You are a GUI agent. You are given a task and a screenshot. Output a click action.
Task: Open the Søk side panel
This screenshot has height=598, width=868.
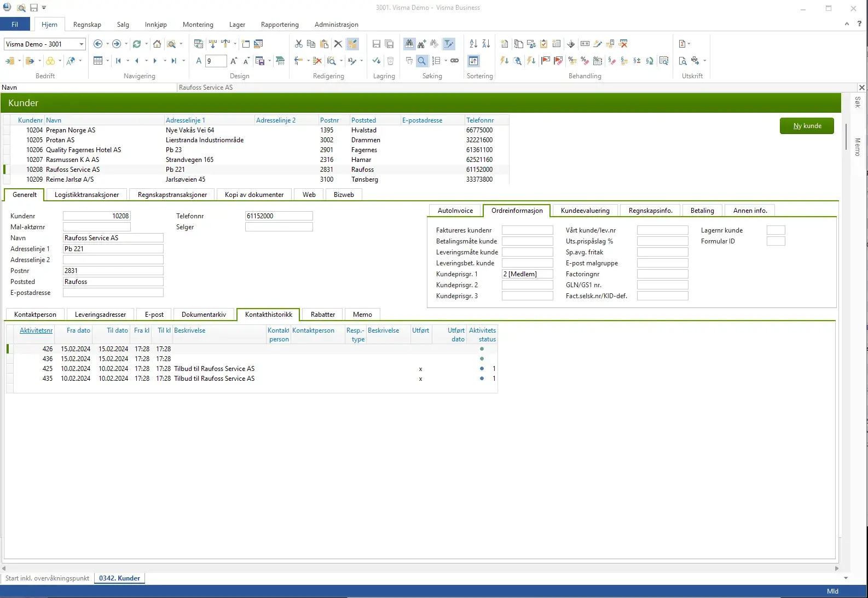[x=858, y=102]
